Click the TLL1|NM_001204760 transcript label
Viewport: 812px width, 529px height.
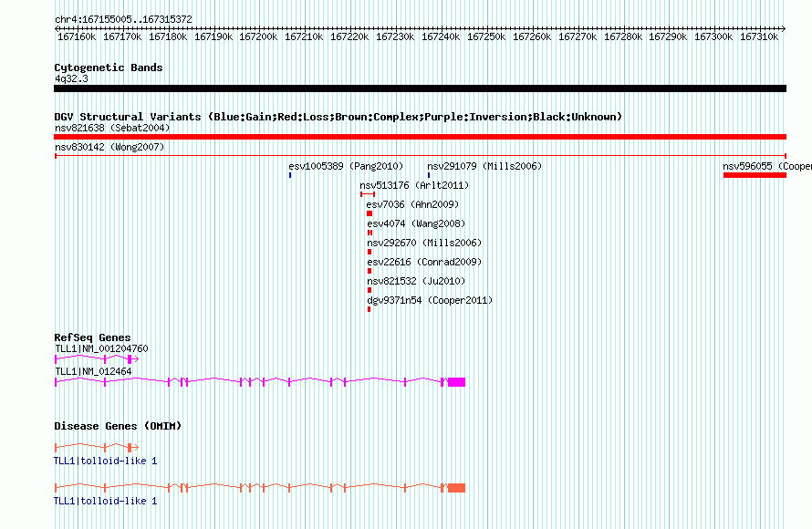(x=101, y=349)
